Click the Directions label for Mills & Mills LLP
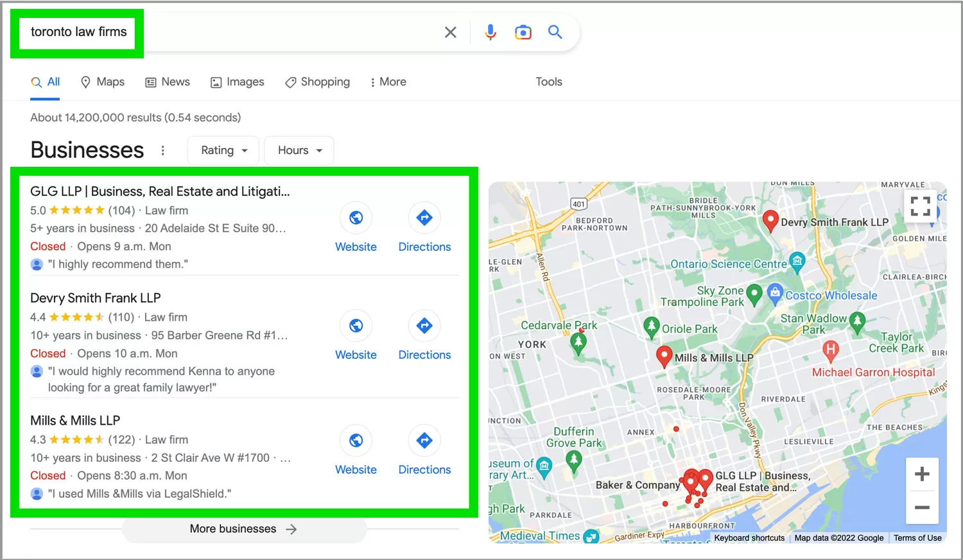Viewport: 963px width, 560px height. pyautogui.click(x=424, y=470)
